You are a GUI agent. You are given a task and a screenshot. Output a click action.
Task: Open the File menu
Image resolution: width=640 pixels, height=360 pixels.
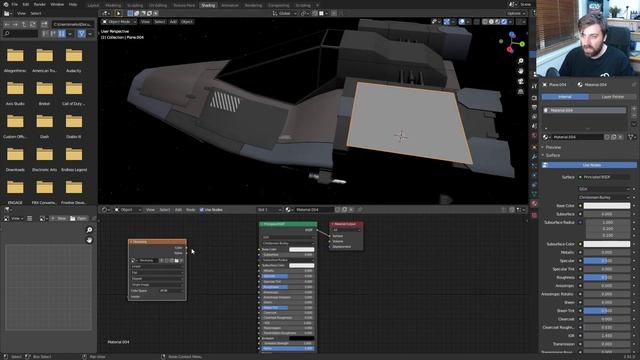click(15, 4)
